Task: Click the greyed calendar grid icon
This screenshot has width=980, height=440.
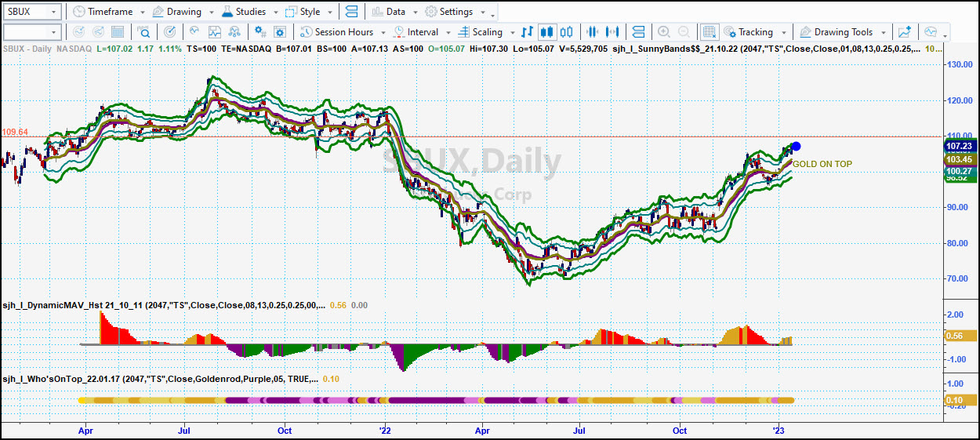Action: (118, 32)
